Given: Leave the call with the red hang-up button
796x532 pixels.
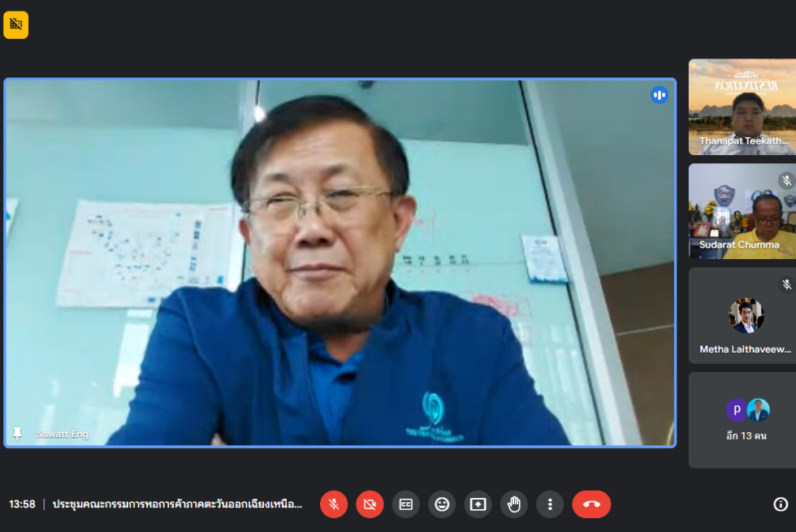Looking at the screenshot, I should tap(591, 504).
